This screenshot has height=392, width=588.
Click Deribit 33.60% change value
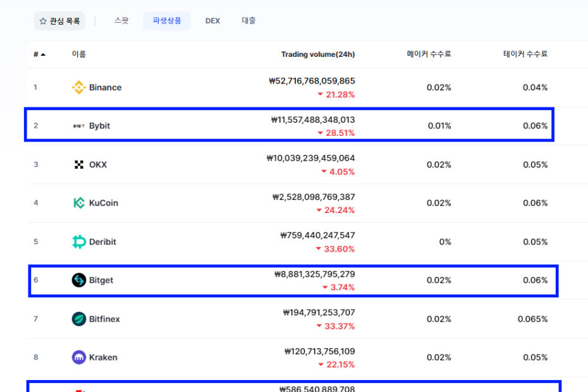pyautogui.click(x=340, y=249)
